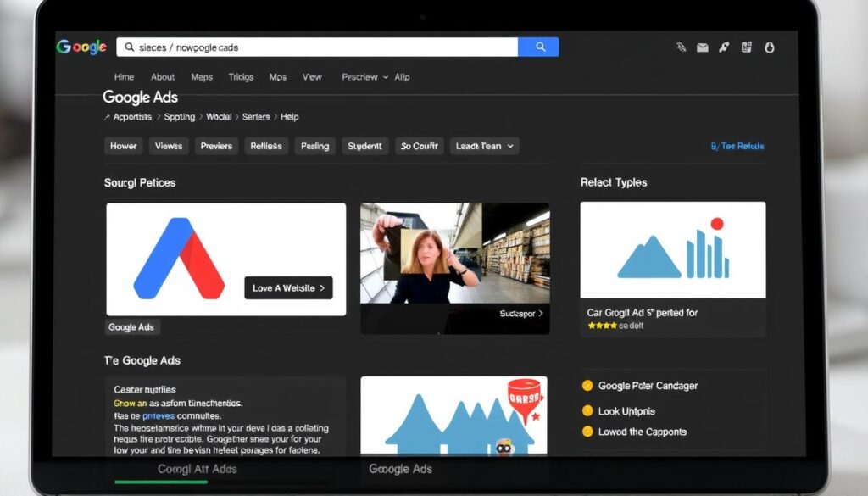Click the Apportisls breadcrumb

[132, 117]
